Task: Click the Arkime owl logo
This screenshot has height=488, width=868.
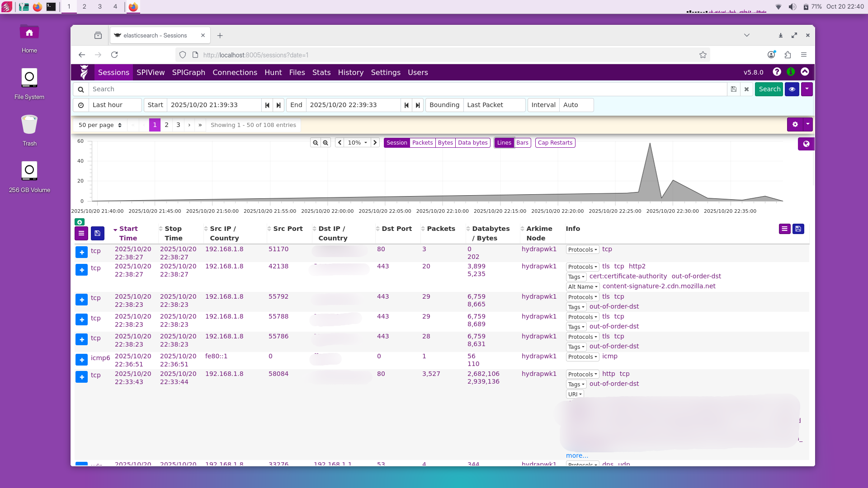Action: pyautogui.click(x=84, y=72)
